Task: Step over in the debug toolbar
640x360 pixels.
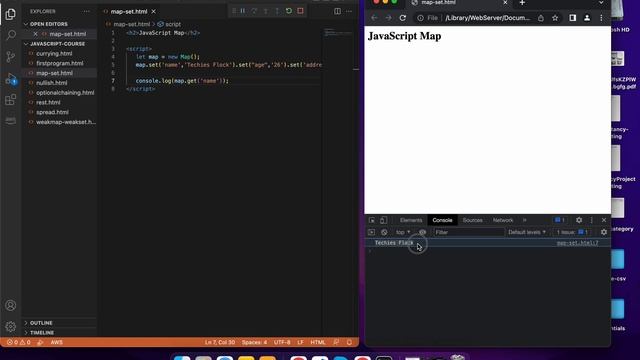Action: point(254,11)
